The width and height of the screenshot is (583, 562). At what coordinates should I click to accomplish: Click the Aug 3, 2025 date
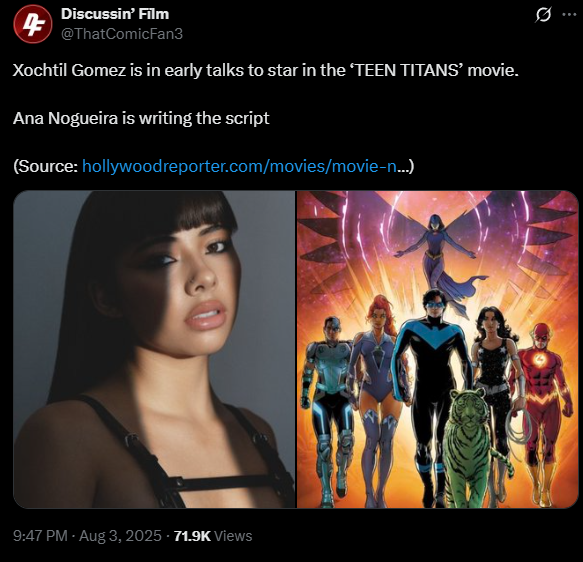[x=120, y=536]
